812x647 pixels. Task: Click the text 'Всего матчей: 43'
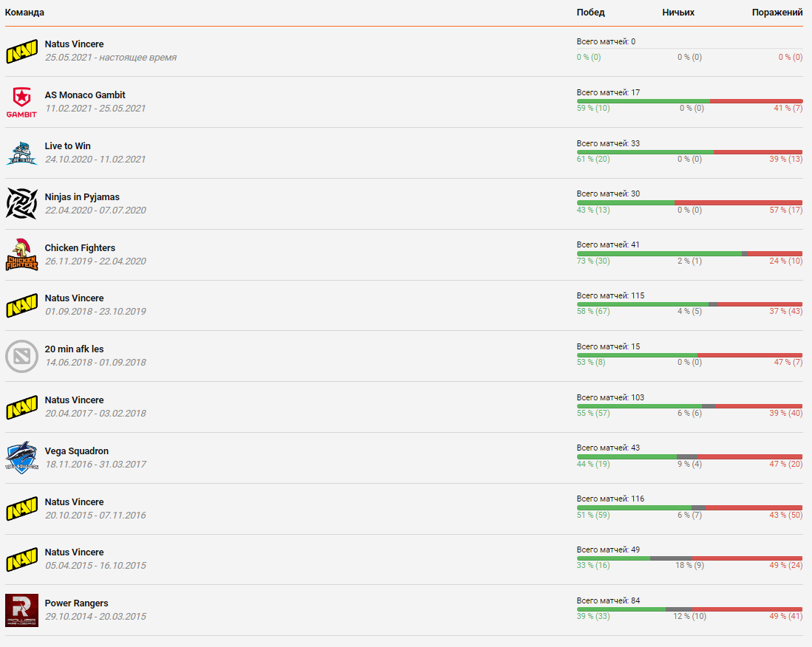pos(609,448)
